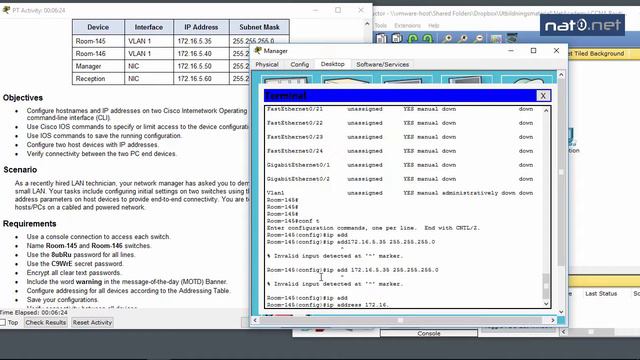Click terminal scrollbar up arrow
640x360 pixels.
click(x=546, y=110)
